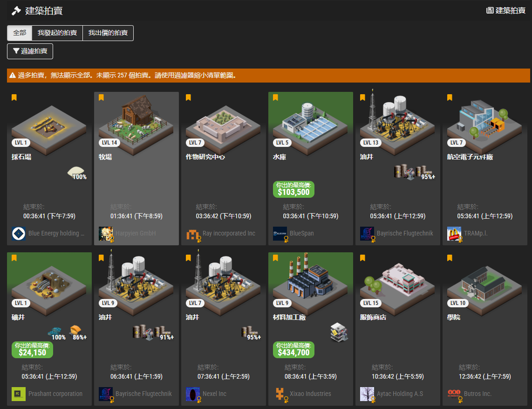Click the Xixao Industries logo icon
532x409 pixels.
pos(280,394)
